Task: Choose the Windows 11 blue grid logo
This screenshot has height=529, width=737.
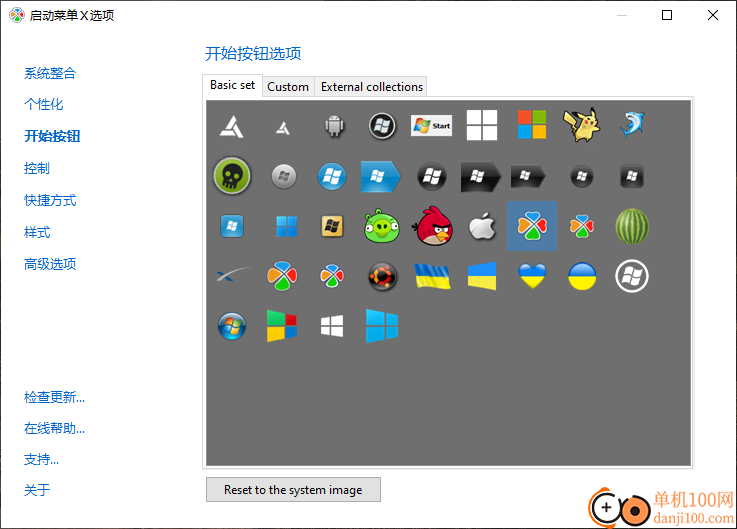Action: pos(287,226)
